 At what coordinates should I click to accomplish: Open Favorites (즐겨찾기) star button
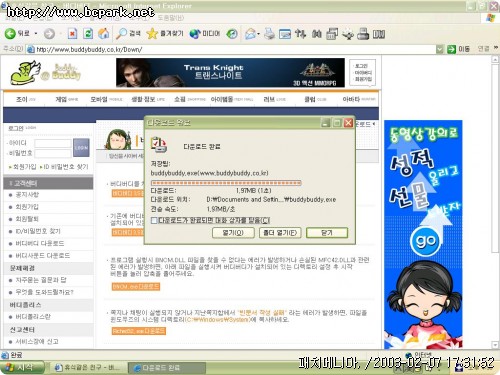pyautogui.click(x=165, y=33)
